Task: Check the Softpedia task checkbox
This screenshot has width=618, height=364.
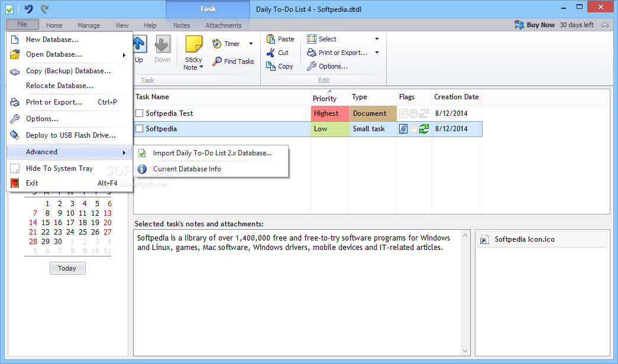Action: tap(139, 128)
